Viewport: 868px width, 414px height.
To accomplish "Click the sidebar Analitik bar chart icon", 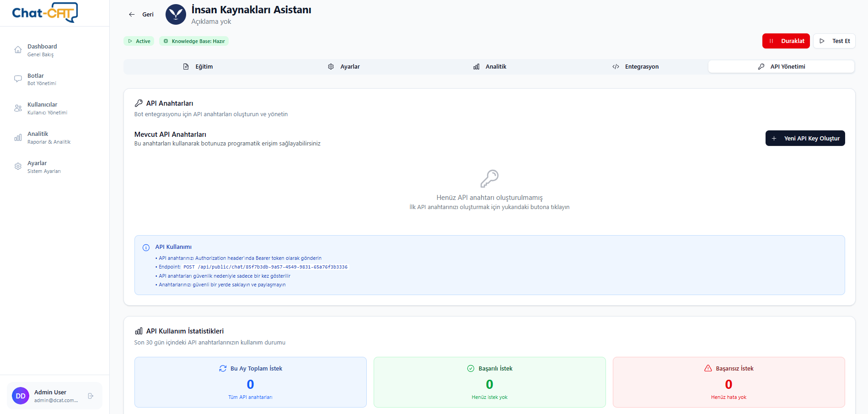I will coord(18,138).
